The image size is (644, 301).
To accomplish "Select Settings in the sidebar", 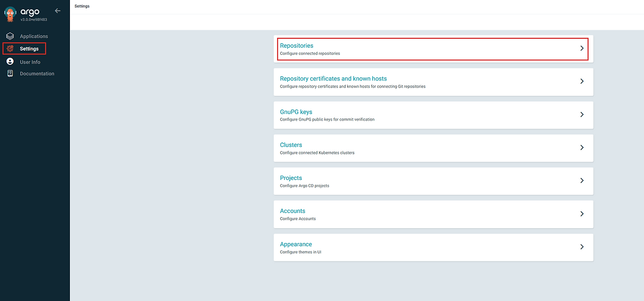I will (29, 49).
